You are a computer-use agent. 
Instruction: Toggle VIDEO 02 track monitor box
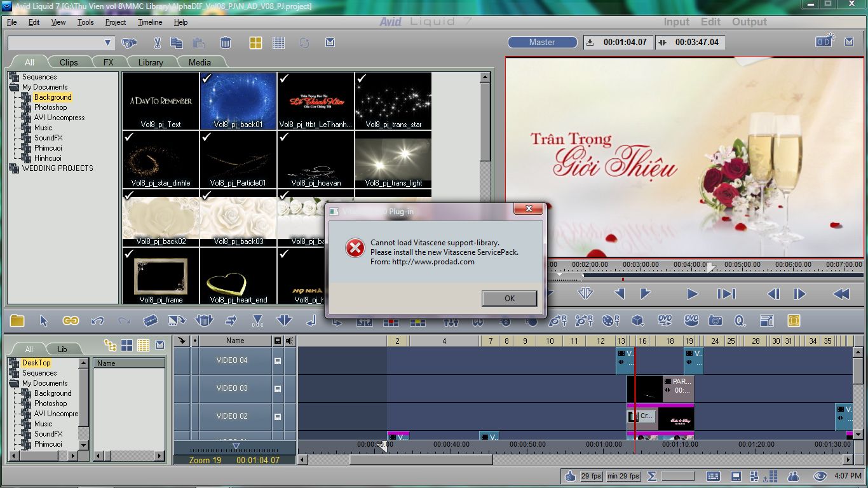277,417
